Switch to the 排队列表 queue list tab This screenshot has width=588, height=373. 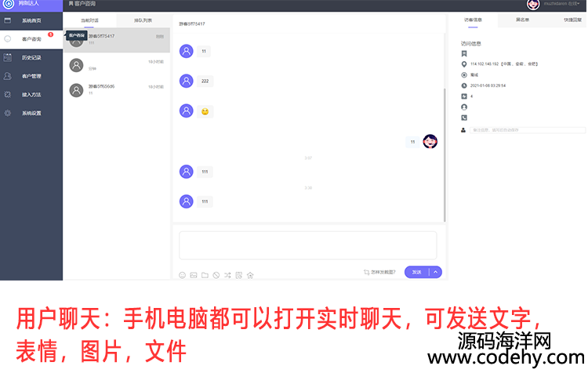pyautogui.click(x=143, y=20)
